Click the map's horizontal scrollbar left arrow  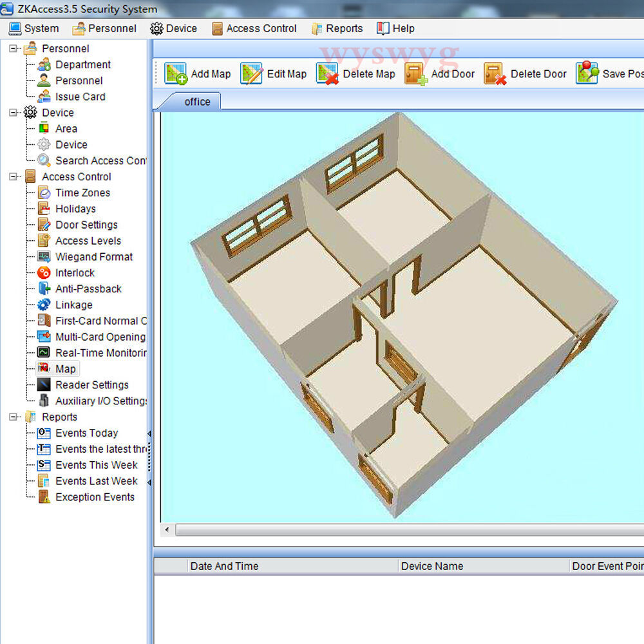coord(167,530)
